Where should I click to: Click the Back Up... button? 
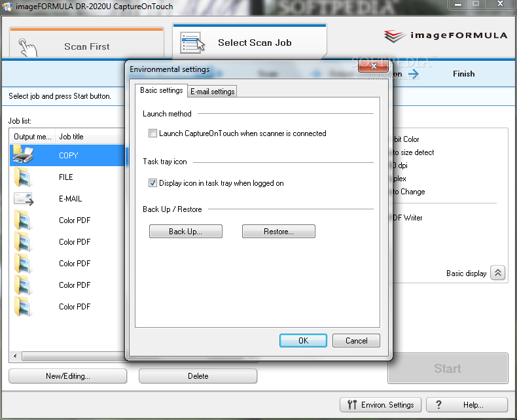point(186,232)
